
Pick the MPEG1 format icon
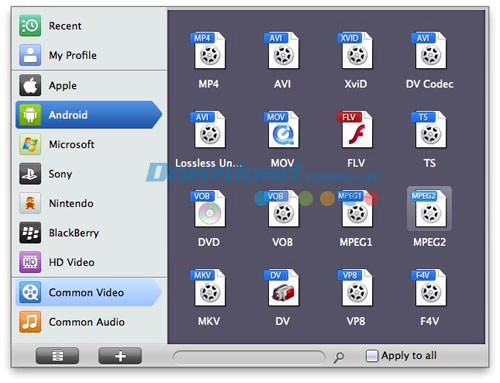click(356, 209)
